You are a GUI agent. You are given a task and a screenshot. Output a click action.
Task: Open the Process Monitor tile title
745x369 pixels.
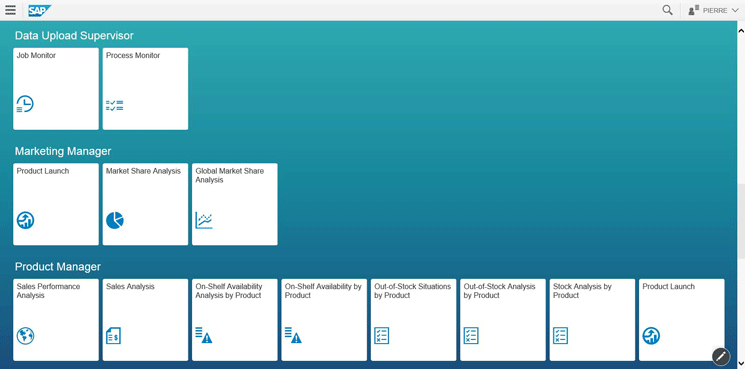pos(133,56)
